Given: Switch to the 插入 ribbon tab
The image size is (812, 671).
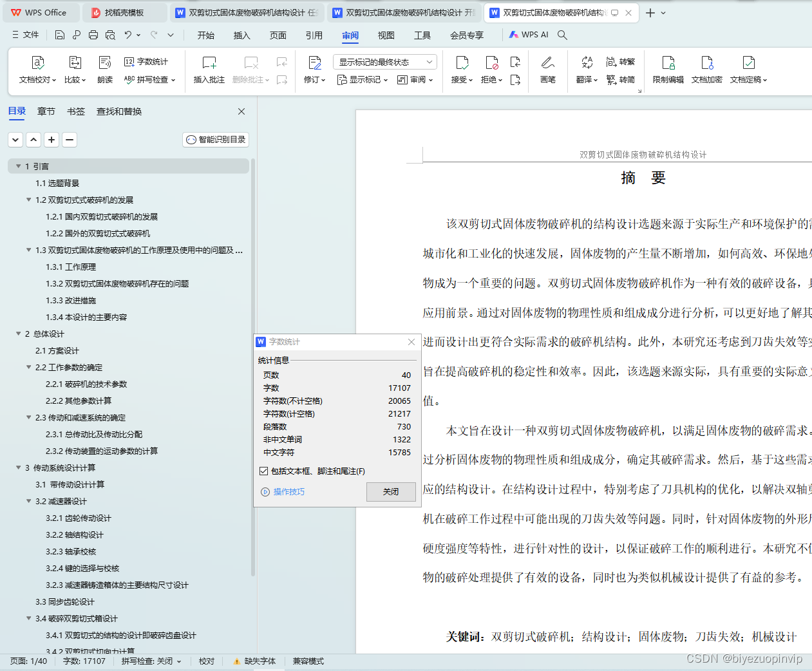Looking at the screenshot, I should coord(242,35).
